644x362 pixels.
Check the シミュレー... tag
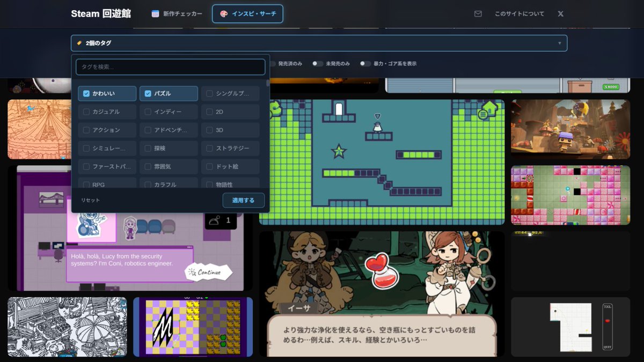(107, 149)
